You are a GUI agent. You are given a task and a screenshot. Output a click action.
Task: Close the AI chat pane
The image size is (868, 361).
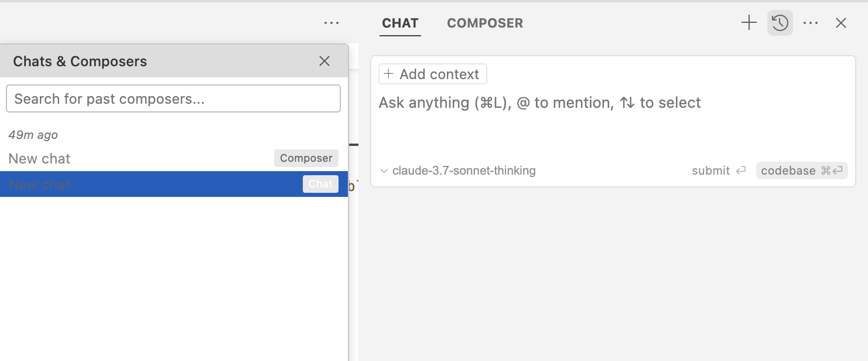(x=841, y=23)
